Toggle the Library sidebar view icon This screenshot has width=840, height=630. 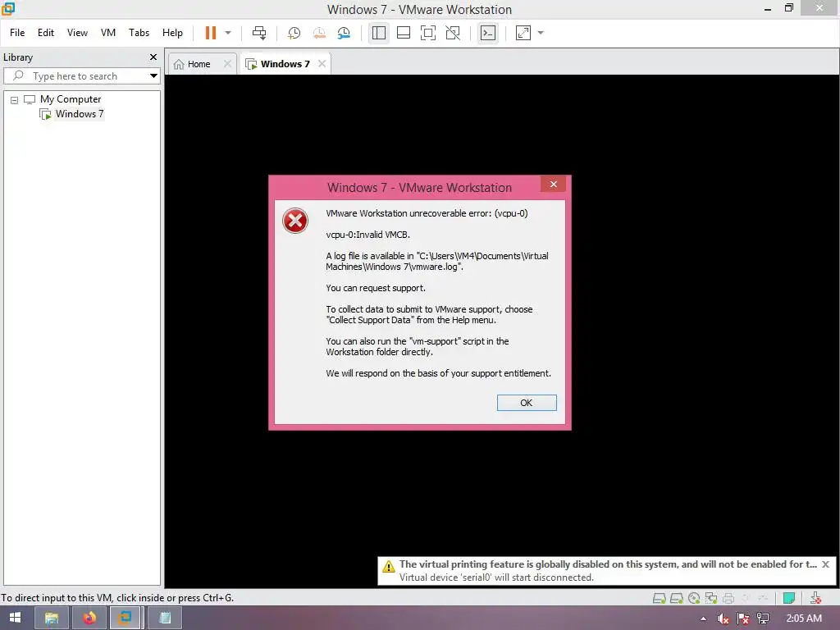pyautogui.click(x=379, y=33)
